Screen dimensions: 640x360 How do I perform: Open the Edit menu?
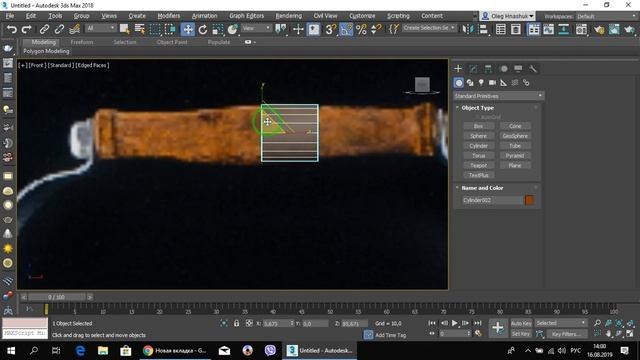(31, 16)
